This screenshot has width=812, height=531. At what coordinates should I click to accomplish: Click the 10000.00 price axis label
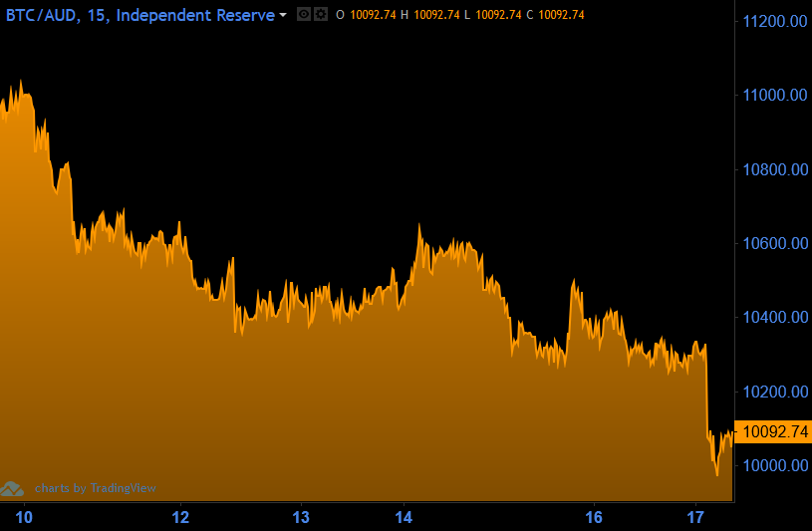coord(775,465)
